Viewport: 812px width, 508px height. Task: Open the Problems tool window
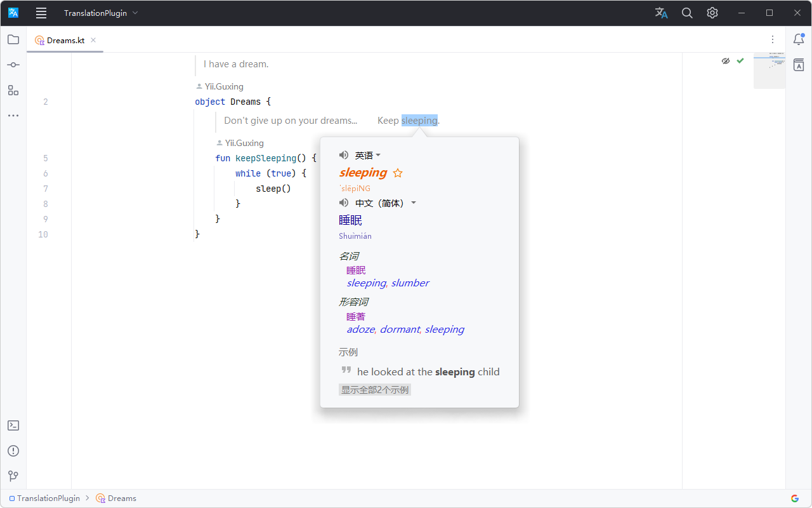click(x=13, y=450)
